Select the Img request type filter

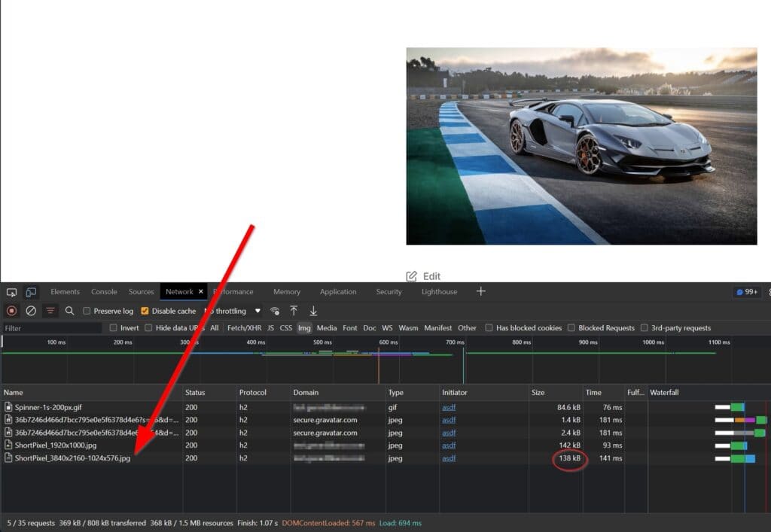304,328
